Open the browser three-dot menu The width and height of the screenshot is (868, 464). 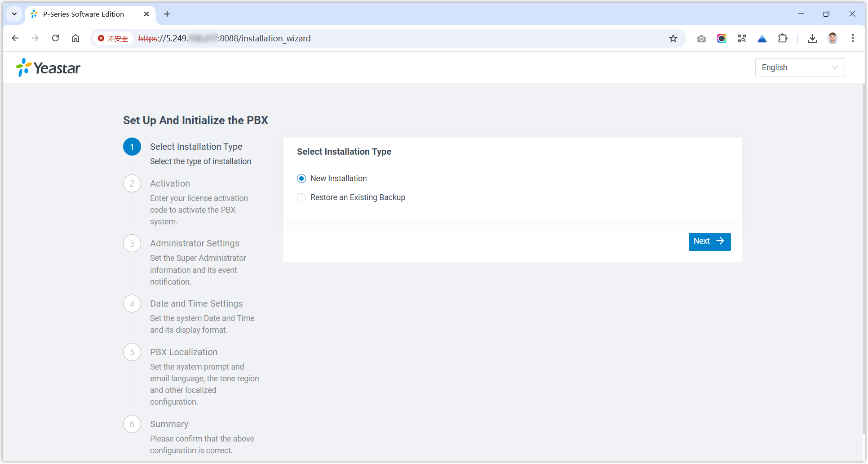coord(852,39)
